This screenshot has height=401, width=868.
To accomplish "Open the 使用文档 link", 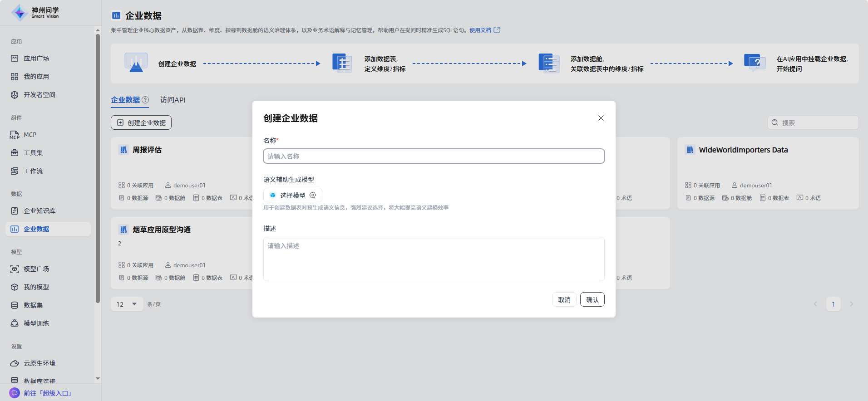I will (480, 30).
